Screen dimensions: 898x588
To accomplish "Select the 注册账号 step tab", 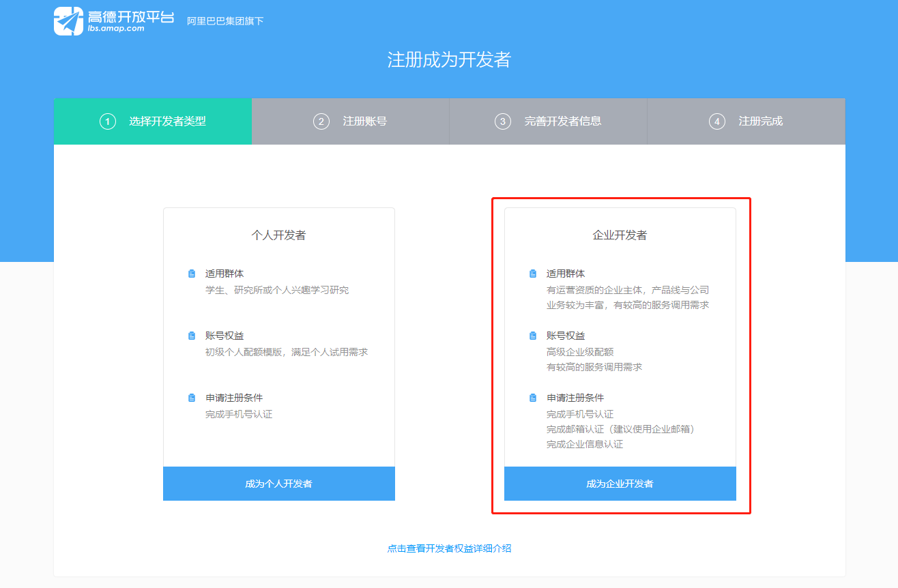I will [351, 121].
